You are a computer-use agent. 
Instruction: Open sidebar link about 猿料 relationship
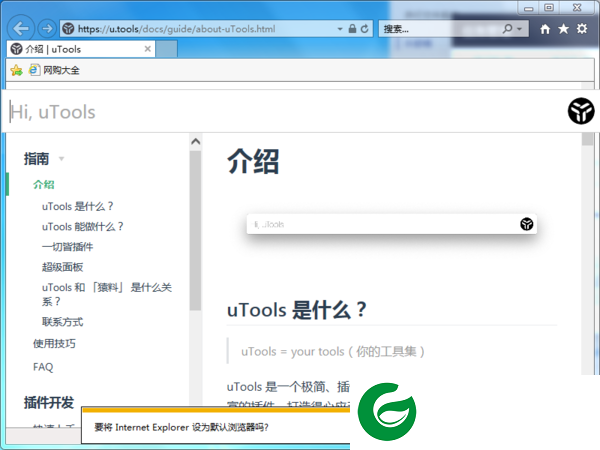(107, 294)
